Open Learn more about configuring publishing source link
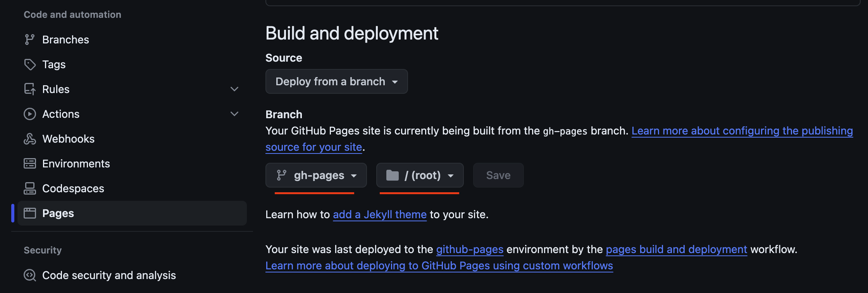This screenshot has width=868, height=293. coord(742,131)
